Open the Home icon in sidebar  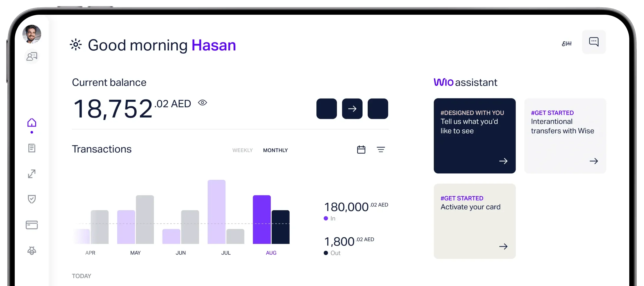click(32, 122)
